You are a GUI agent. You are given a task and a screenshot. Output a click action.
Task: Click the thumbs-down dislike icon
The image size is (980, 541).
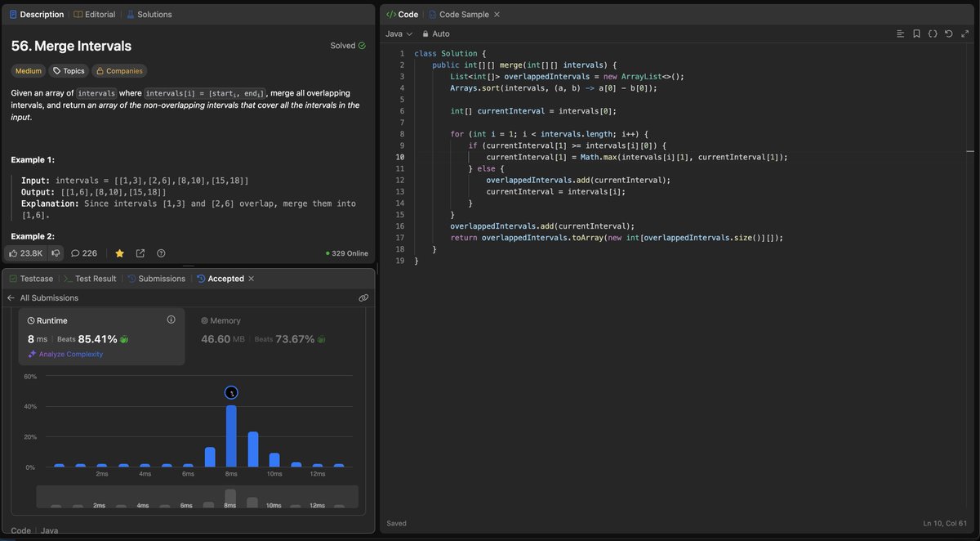click(x=56, y=253)
